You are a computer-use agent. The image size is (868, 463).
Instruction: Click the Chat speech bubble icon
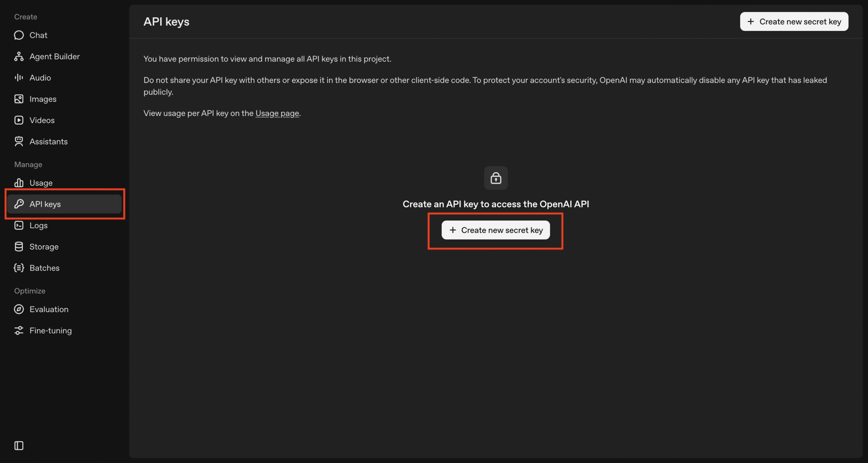(19, 35)
